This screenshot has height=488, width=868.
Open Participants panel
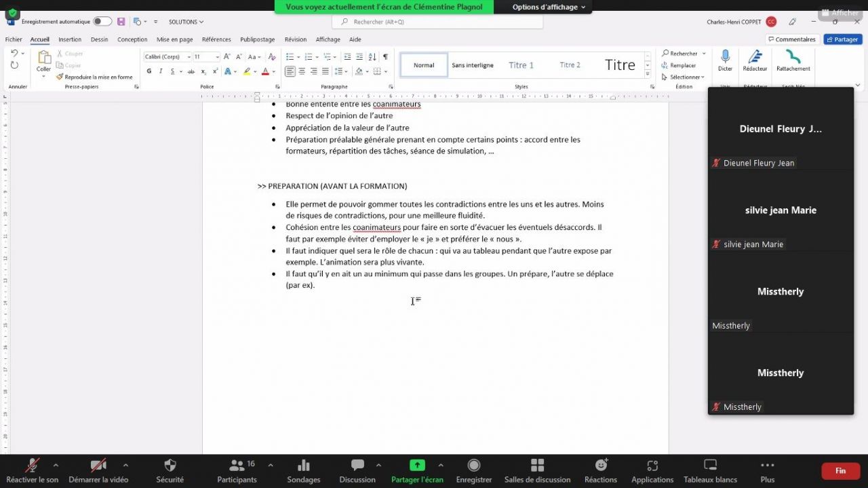click(x=237, y=471)
